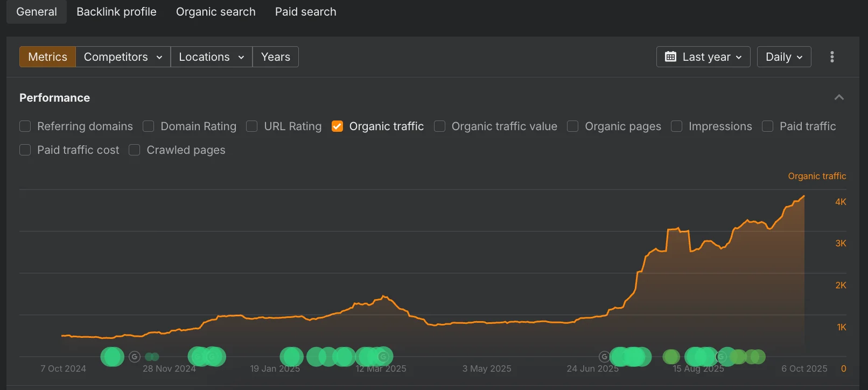Click the Google update marker near 28 Nov 2024
The image size is (868, 390).
pyautogui.click(x=135, y=357)
